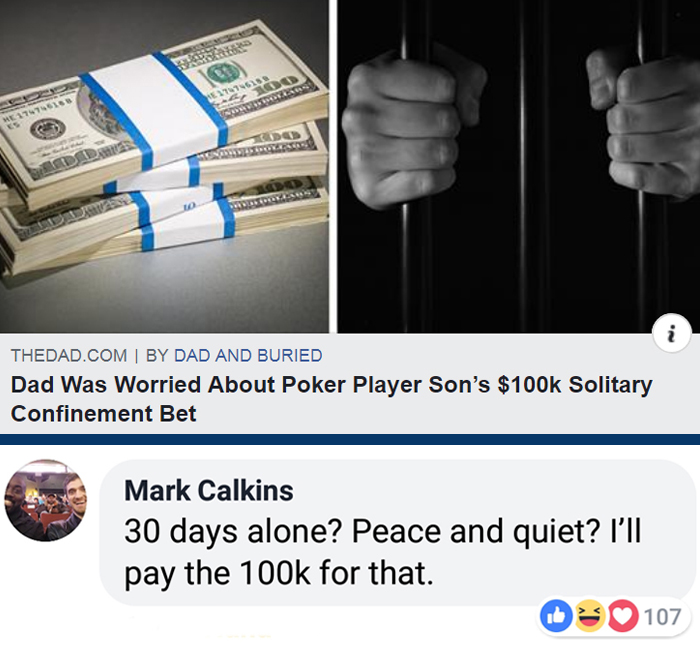The width and height of the screenshot is (700, 658).
Task: Click the info circle icon on image
Action: 671,333
